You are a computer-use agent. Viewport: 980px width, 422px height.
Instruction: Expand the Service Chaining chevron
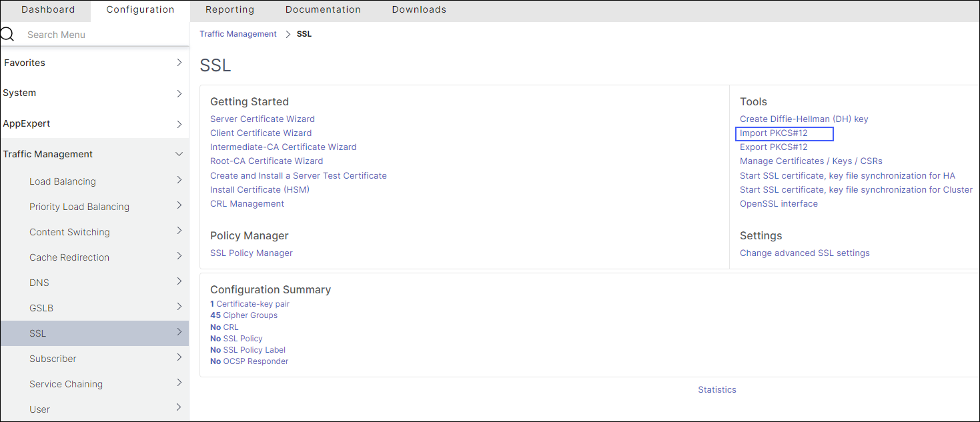179,383
